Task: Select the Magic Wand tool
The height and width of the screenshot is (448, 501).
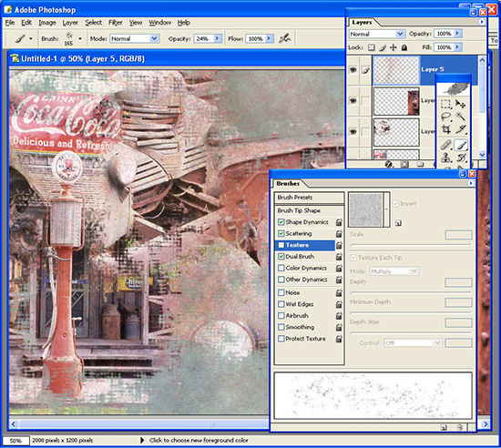Action: point(460,117)
